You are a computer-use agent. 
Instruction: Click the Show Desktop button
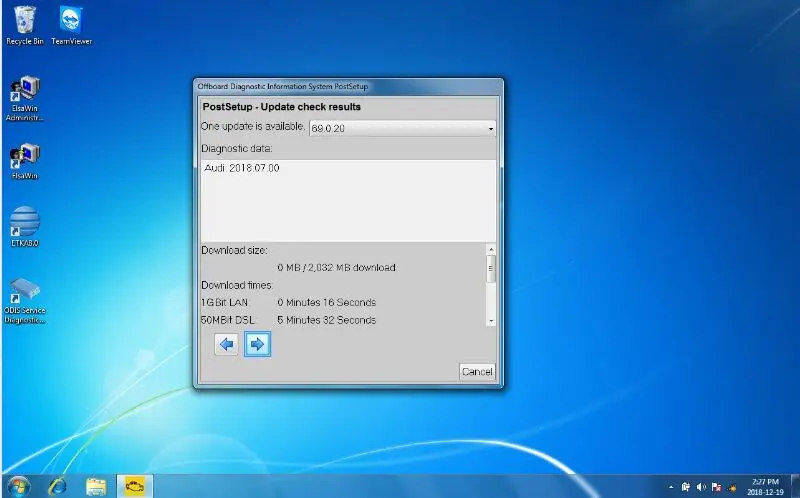[795, 486]
